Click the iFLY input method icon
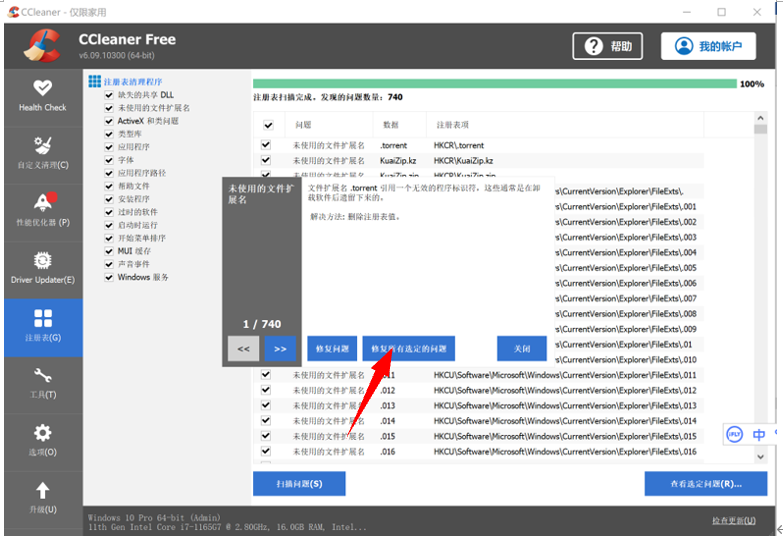Screen dimensions: 783x537 pyautogui.click(x=734, y=434)
